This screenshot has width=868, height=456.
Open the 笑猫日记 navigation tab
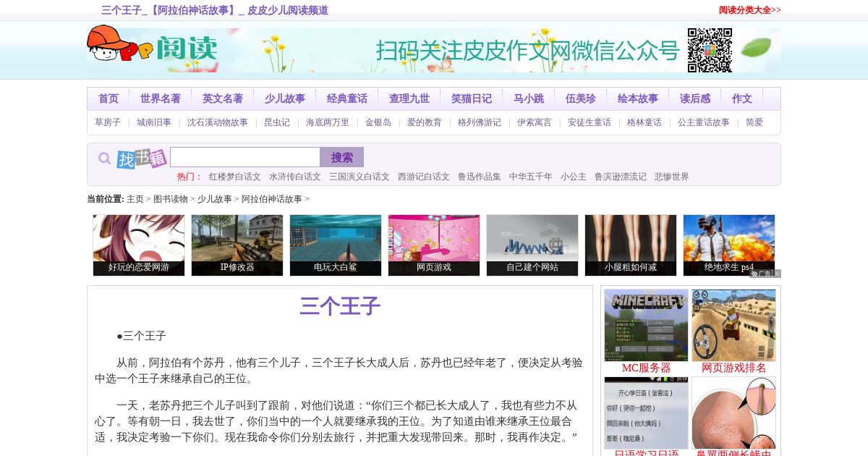[472, 98]
